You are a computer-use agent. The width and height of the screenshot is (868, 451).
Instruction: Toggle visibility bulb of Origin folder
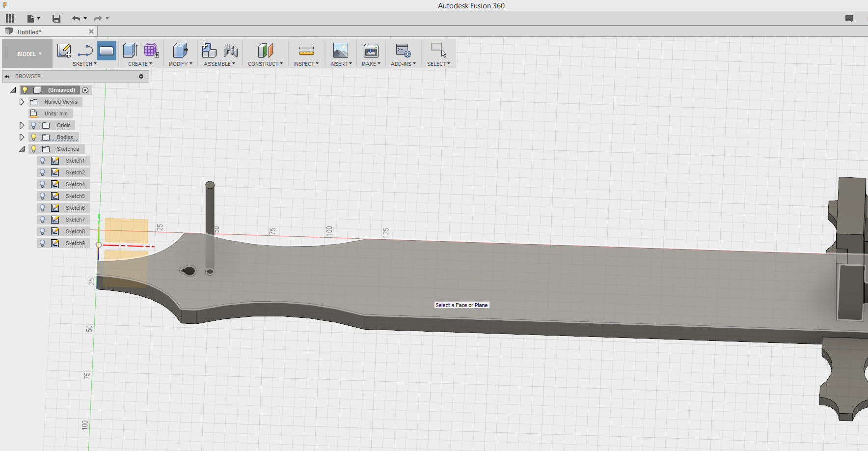34,125
